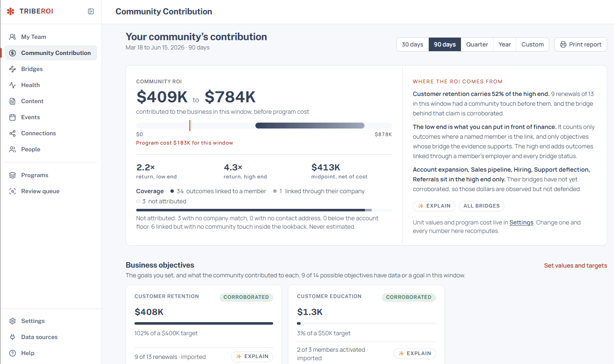Select the Year time range
The height and width of the screenshot is (364, 614).
tap(504, 44)
